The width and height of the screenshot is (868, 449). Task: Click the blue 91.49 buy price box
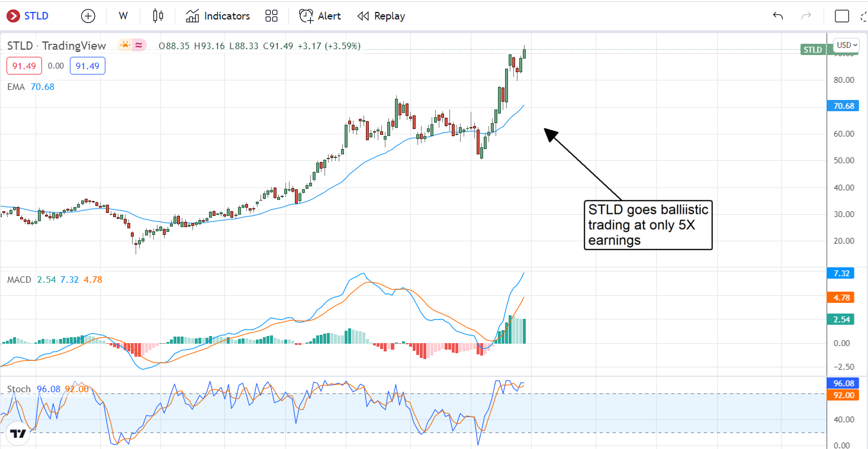pos(88,66)
